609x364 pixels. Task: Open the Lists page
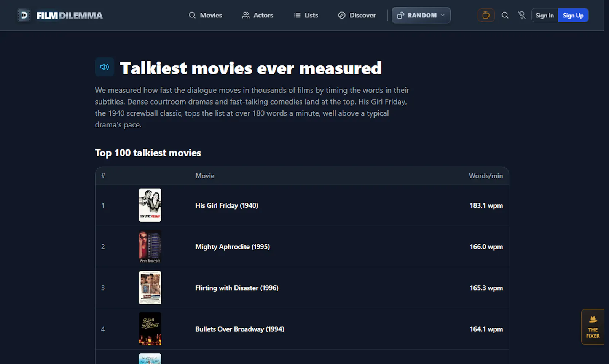coord(306,15)
